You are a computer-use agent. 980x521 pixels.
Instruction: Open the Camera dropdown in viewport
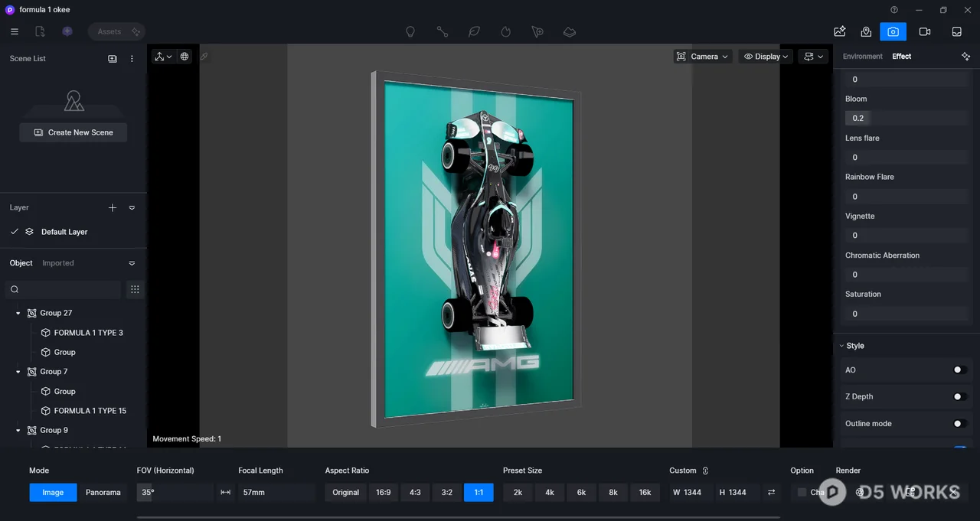coord(703,57)
